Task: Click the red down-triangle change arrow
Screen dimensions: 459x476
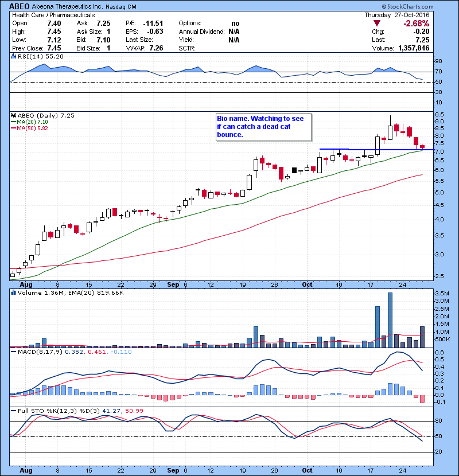Action: [377, 24]
